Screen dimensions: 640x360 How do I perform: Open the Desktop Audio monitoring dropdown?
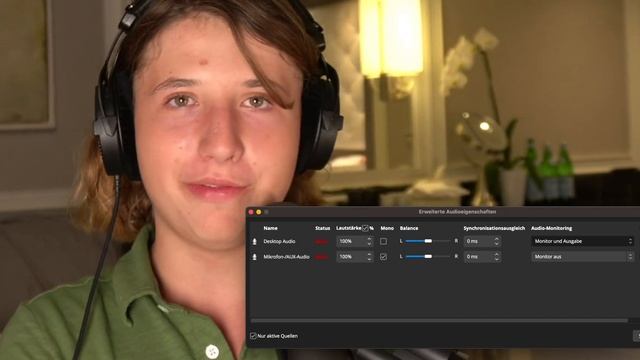tap(582, 242)
